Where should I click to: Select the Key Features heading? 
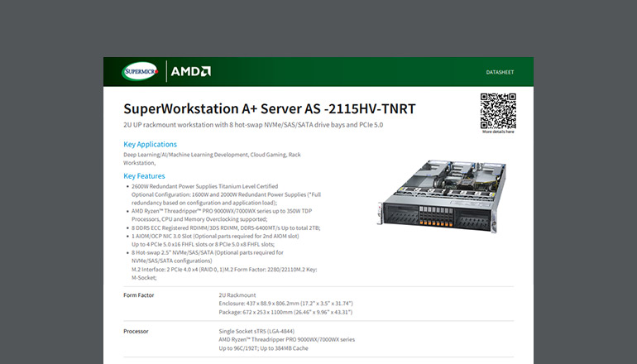(x=144, y=176)
